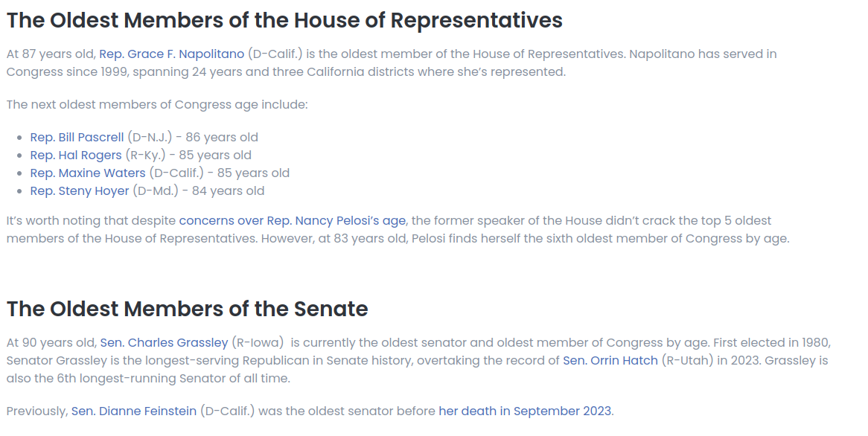
Task: Click the Oldest Members of the Senate heading
Action: (x=187, y=309)
